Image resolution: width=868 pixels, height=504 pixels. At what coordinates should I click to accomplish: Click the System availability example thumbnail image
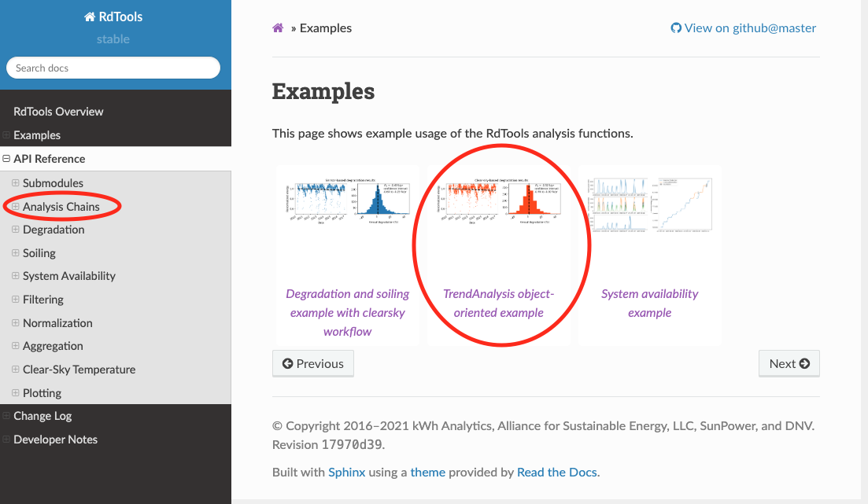coord(649,204)
